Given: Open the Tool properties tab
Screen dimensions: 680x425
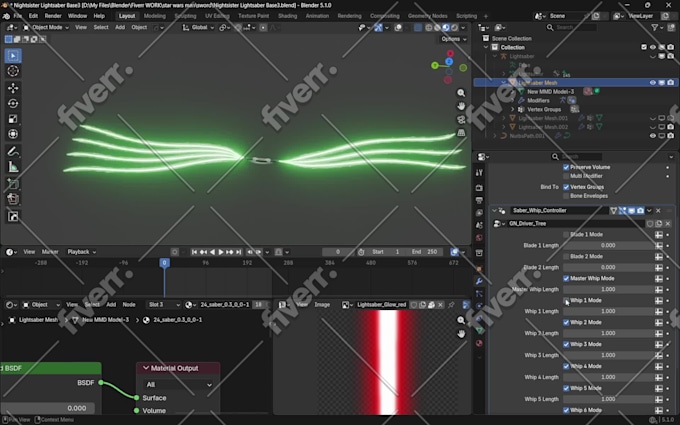Looking at the screenshot, I should coord(479,173).
